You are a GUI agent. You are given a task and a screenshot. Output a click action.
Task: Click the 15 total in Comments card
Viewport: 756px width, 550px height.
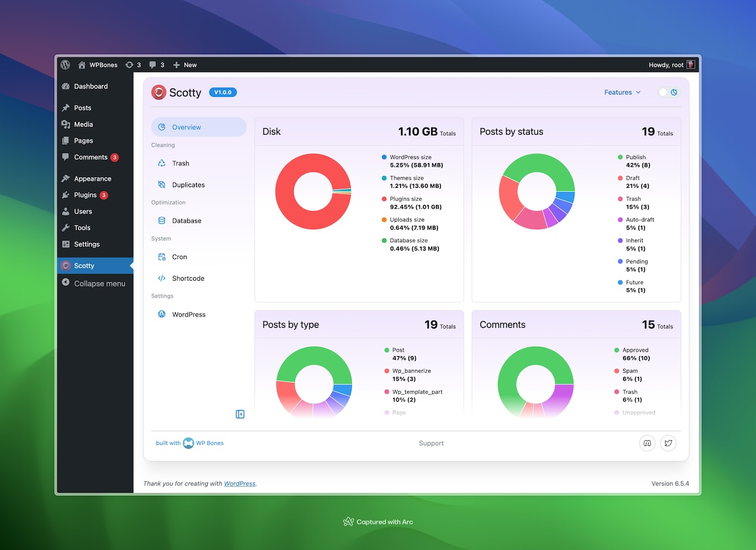click(x=649, y=324)
